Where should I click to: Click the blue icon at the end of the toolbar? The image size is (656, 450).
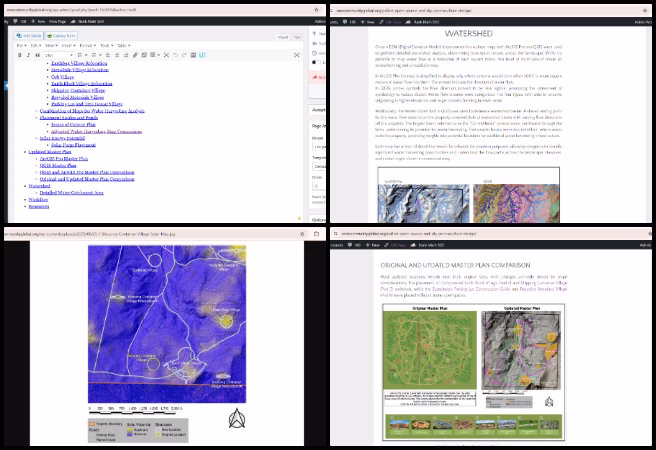point(202,55)
